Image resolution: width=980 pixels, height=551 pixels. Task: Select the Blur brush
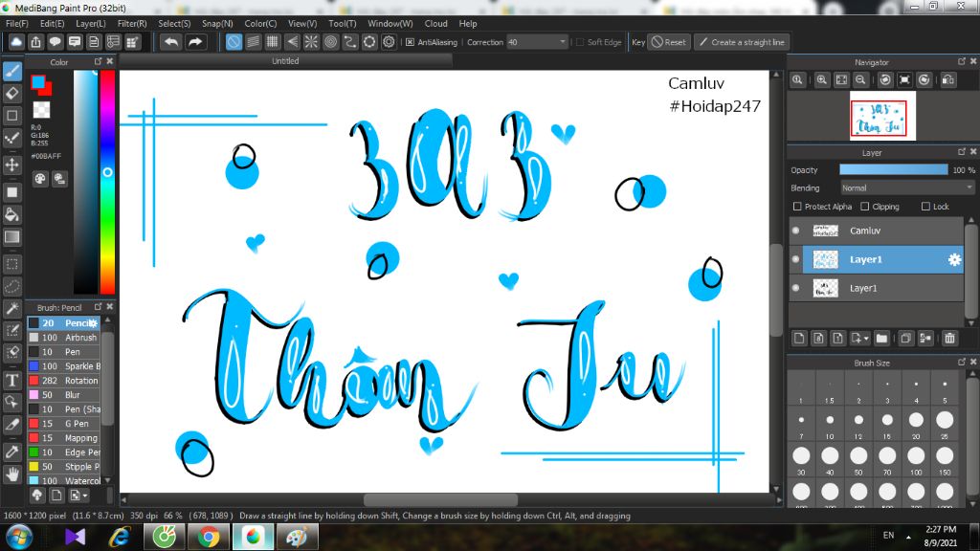(64, 394)
